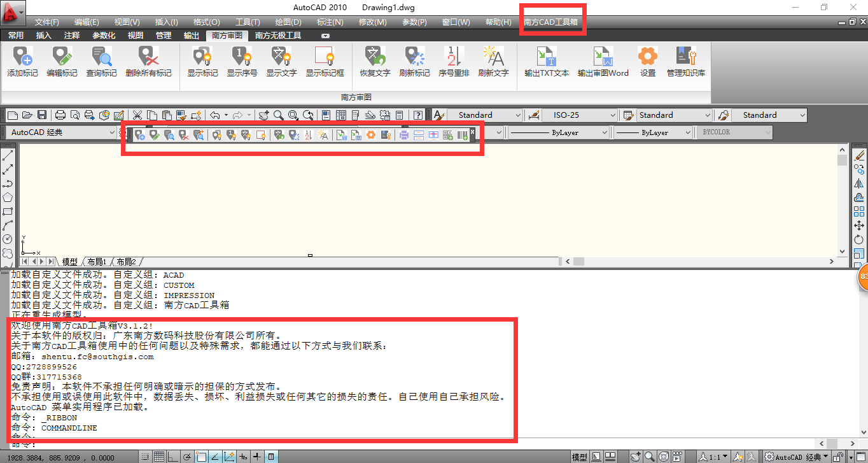Click the 刷新文字 ribbon icon
The image size is (868, 463).
[493, 61]
